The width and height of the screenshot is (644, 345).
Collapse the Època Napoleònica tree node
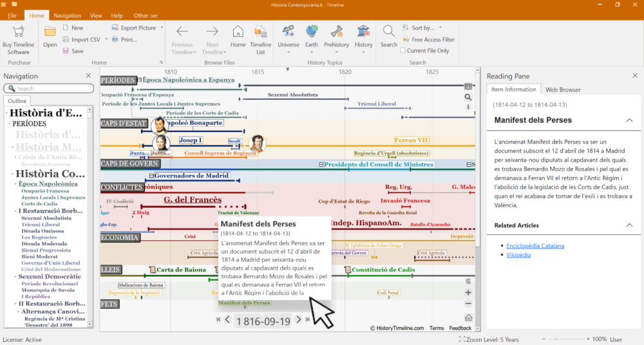point(15,183)
